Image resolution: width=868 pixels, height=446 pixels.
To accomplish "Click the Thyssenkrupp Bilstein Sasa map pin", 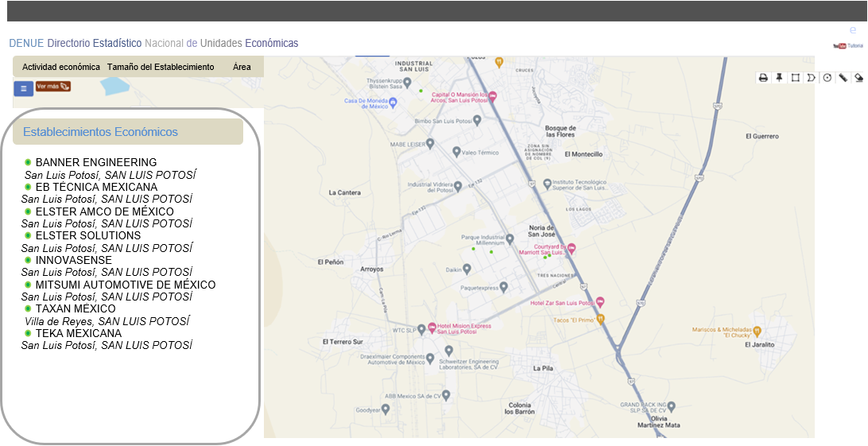I will point(408,83).
